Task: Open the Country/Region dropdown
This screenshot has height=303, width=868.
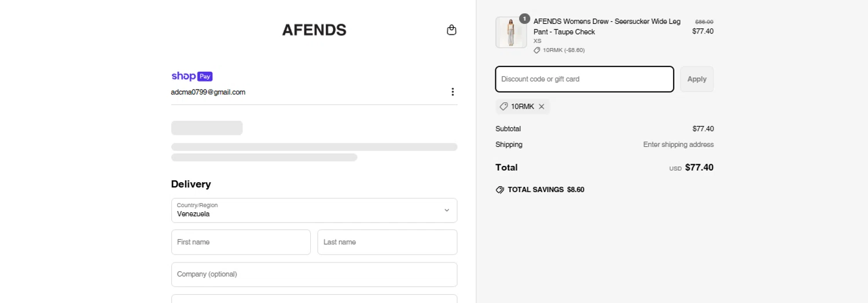Action: pos(314,210)
